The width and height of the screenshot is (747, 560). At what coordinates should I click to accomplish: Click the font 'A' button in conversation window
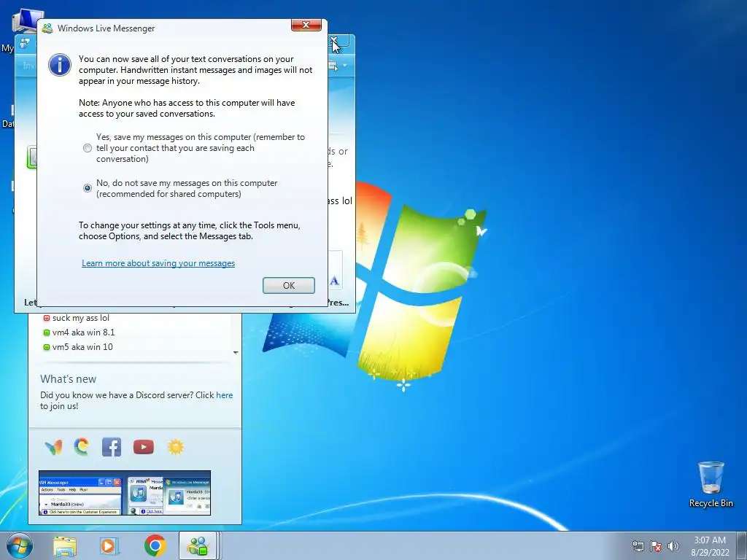tap(334, 281)
